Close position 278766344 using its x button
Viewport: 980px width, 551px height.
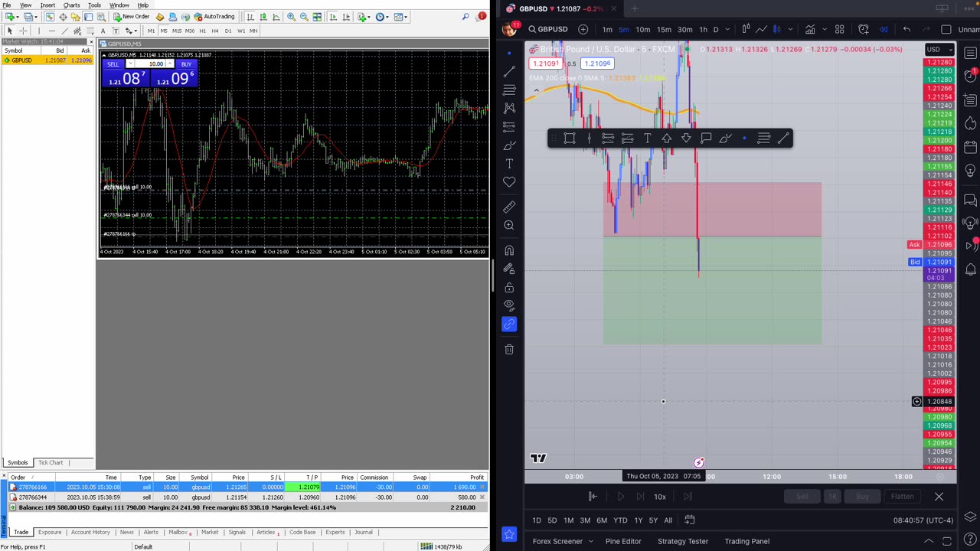(x=482, y=497)
